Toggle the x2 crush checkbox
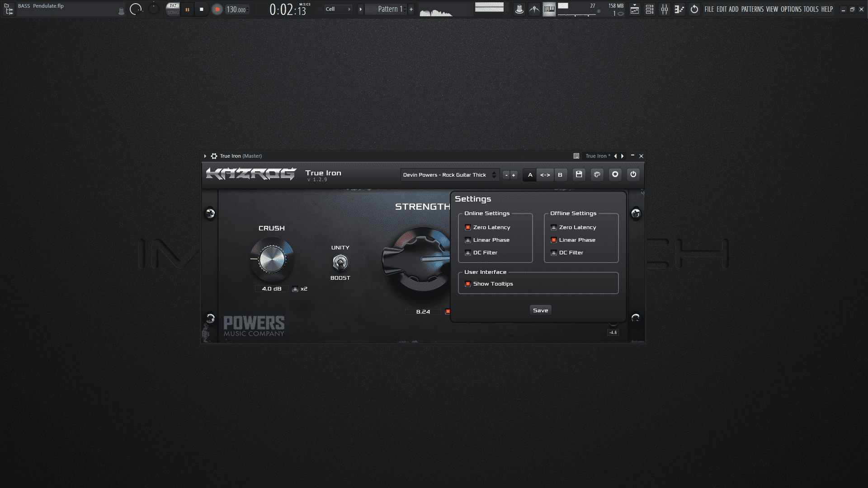 click(295, 289)
